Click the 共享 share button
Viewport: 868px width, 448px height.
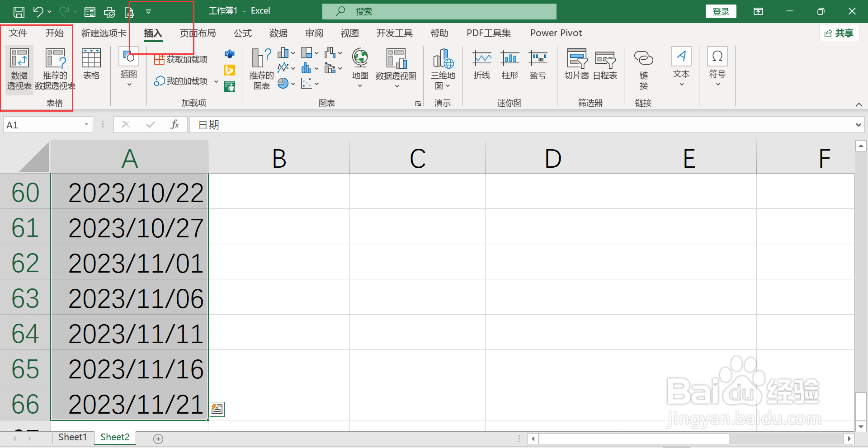839,33
